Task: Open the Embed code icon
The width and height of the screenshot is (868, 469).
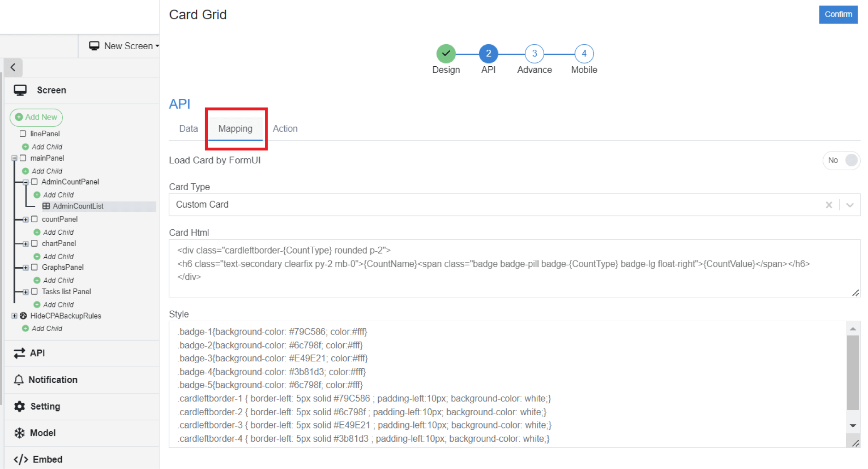Action: point(21,459)
